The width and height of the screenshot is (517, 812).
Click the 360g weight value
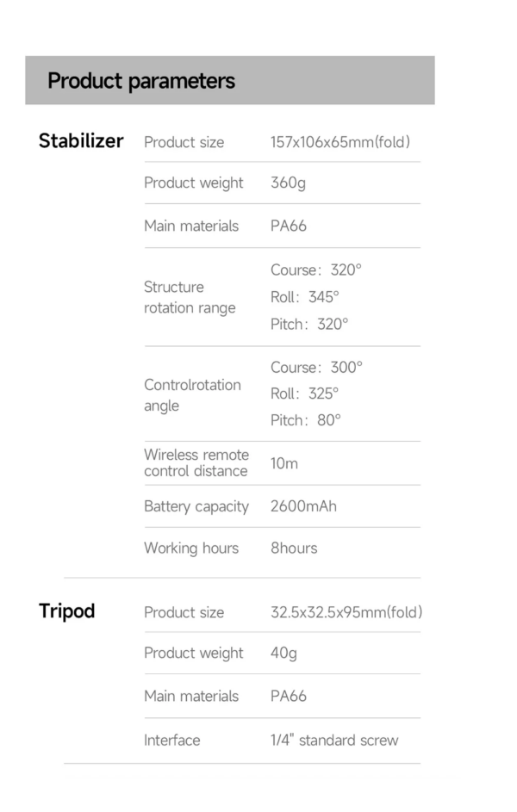click(x=288, y=183)
